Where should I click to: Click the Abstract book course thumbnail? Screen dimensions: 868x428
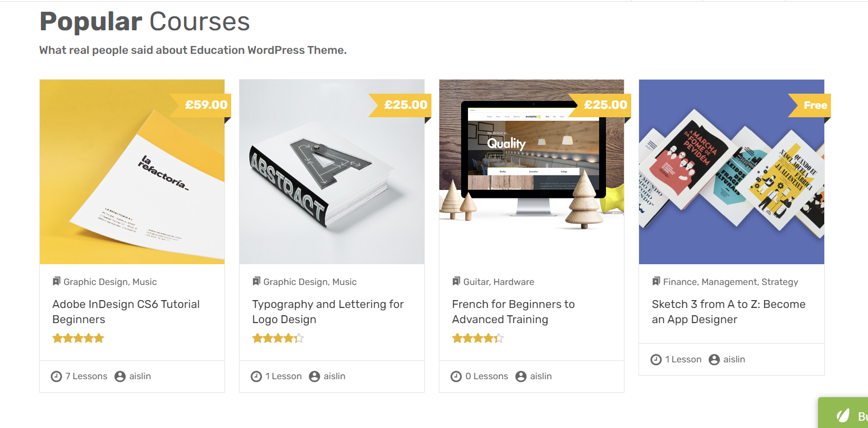pos(332,172)
